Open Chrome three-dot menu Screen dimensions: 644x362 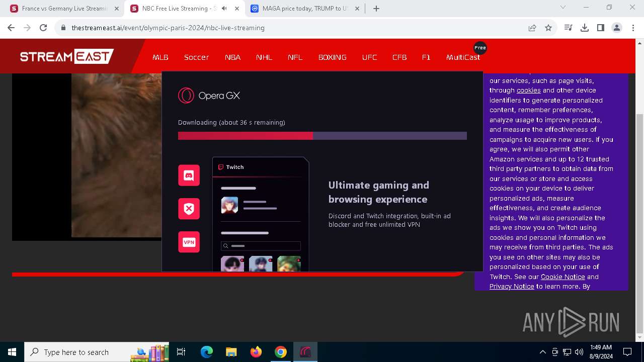632,28
